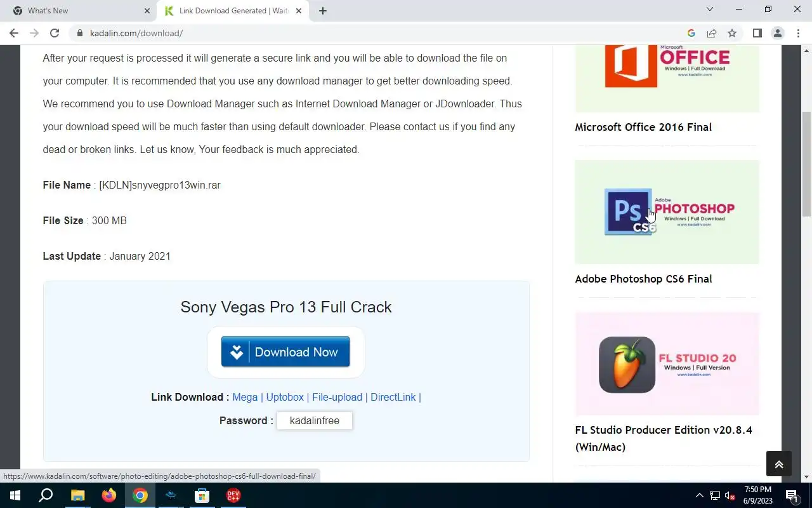The image size is (812, 508).
Task: Go back to the previous page
Action: pos(14,33)
